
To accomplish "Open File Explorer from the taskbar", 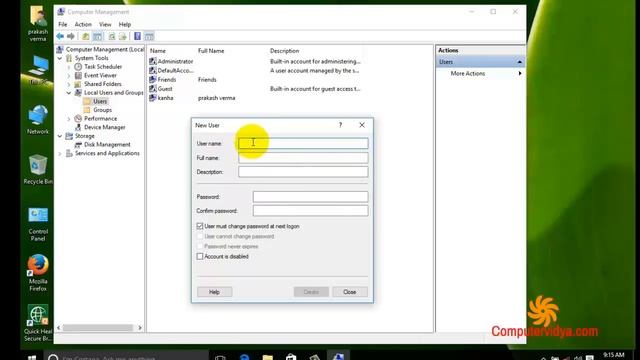I will coord(268,357).
